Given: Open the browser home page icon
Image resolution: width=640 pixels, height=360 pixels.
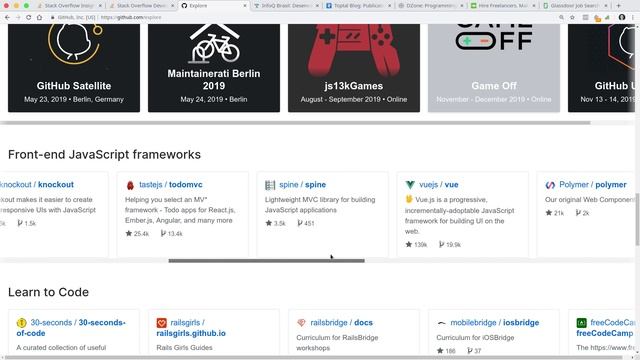Looking at the screenshot, I should point(39,18).
